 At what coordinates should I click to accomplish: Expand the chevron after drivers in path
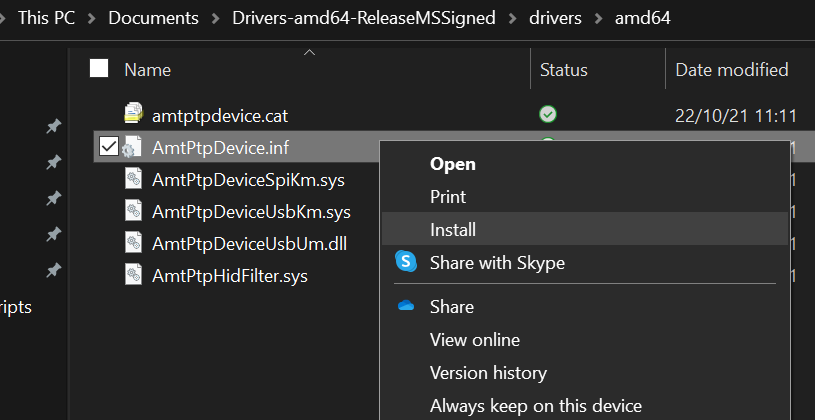click(598, 19)
